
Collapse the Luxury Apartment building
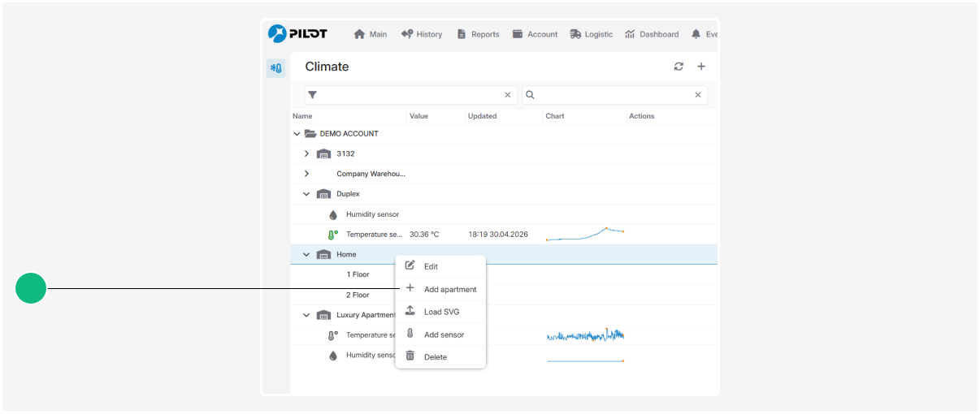[x=306, y=315]
